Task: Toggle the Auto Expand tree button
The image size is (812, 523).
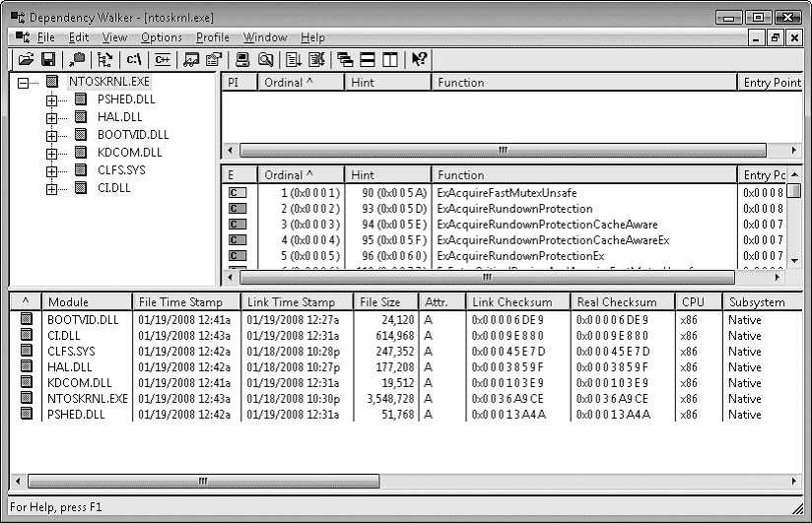Action: click(104, 60)
